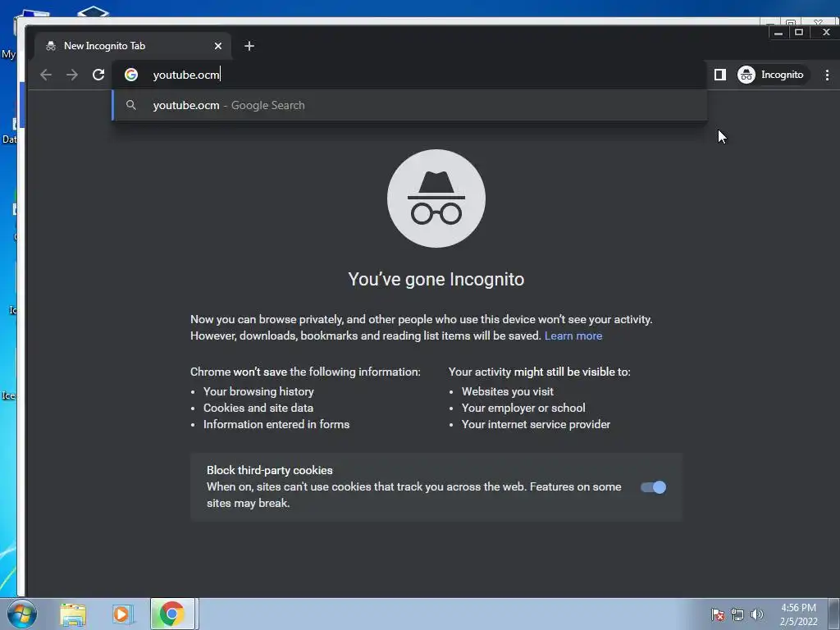Viewport: 840px width, 630px height.
Task: Open the Learn more link
Action: (x=573, y=336)
